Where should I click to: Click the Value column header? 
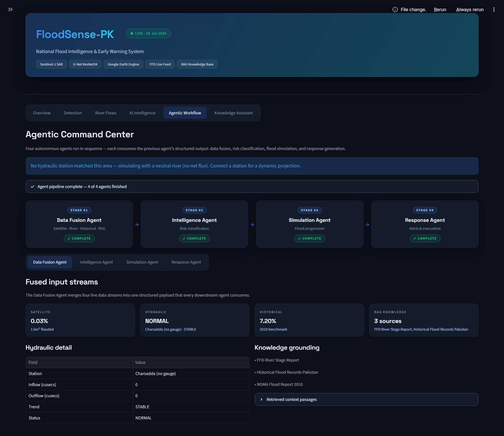[x=191, y=362]
